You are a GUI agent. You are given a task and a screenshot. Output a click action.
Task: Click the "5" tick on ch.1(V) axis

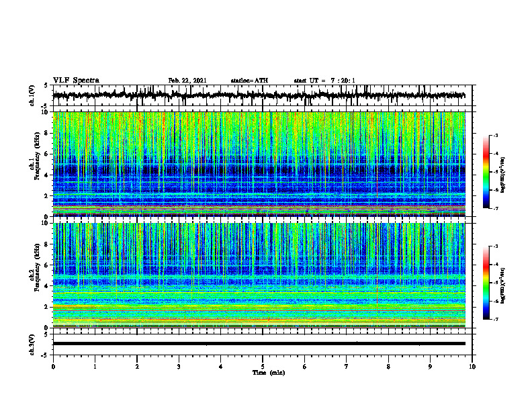point(46,86)
